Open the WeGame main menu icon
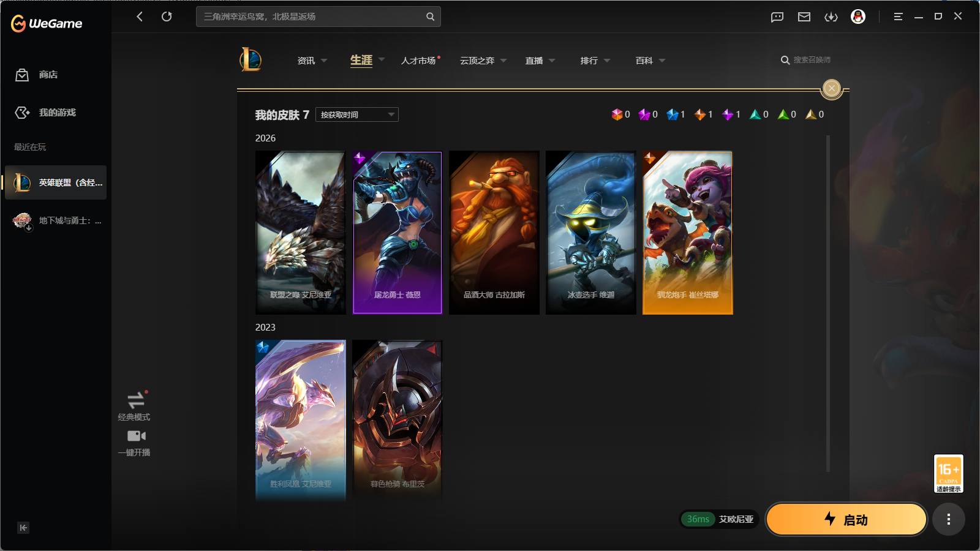The height and width of the screenshot is (551, 980). pyautogui.click(x=898, y=17)
